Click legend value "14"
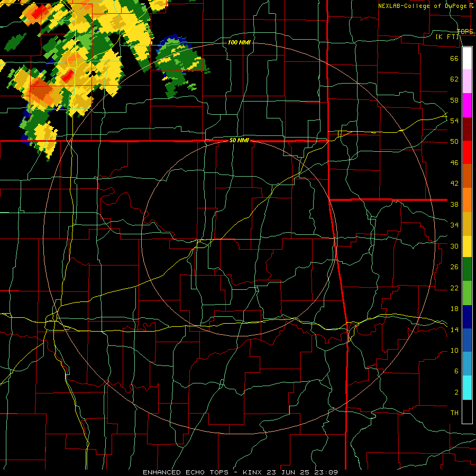 pos(454,329)
